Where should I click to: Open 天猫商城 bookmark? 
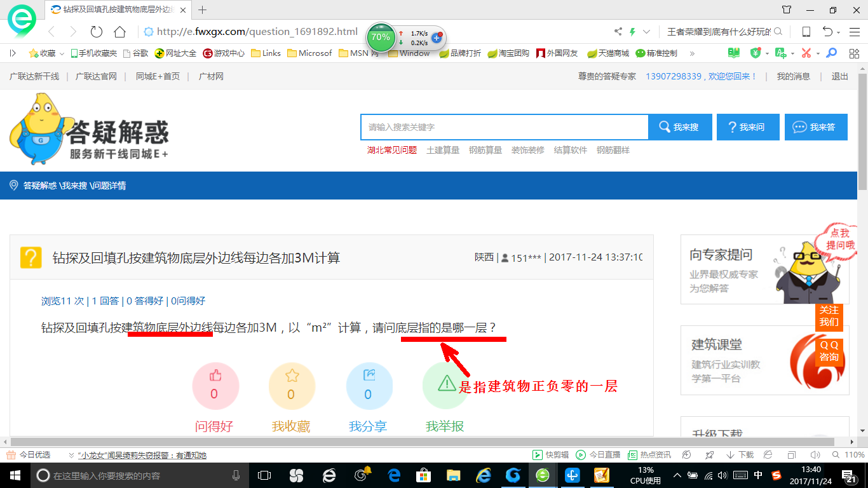coord(608,53)
